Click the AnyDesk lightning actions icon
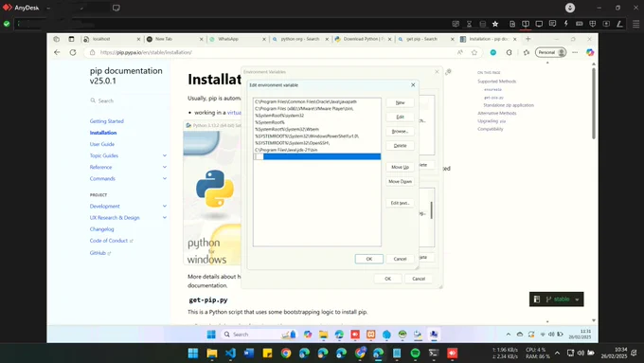644x363 pixels. [566, 24]
